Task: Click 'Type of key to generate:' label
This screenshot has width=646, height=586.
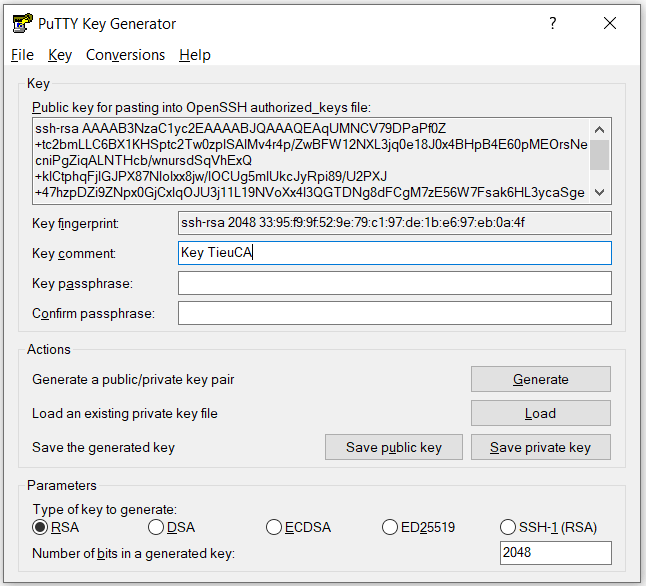Action: point(105,509)
